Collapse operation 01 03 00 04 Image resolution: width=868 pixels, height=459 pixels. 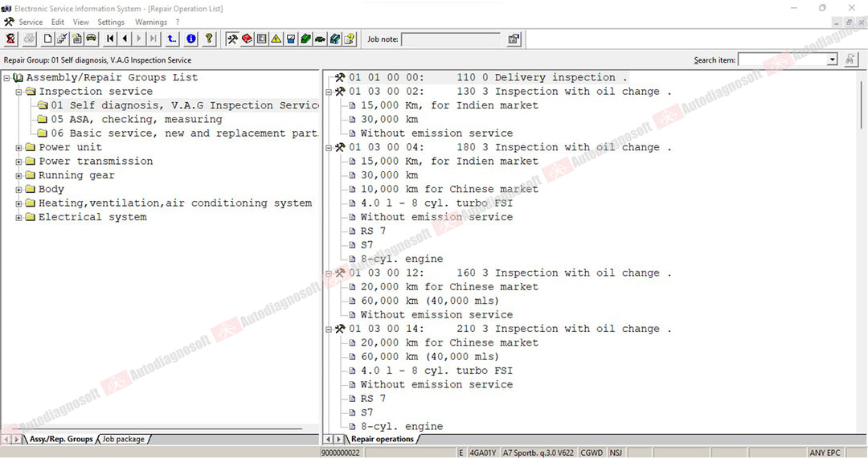[328, 148]
